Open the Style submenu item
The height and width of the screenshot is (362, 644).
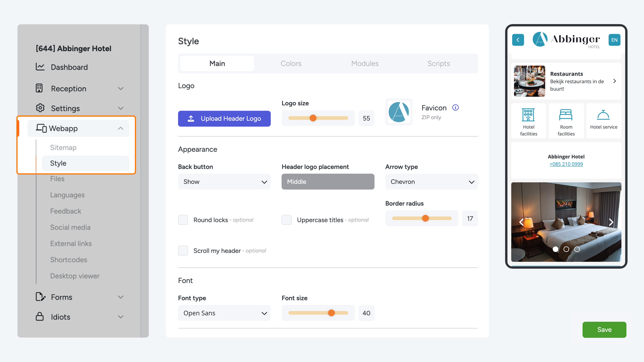[85, 163]
